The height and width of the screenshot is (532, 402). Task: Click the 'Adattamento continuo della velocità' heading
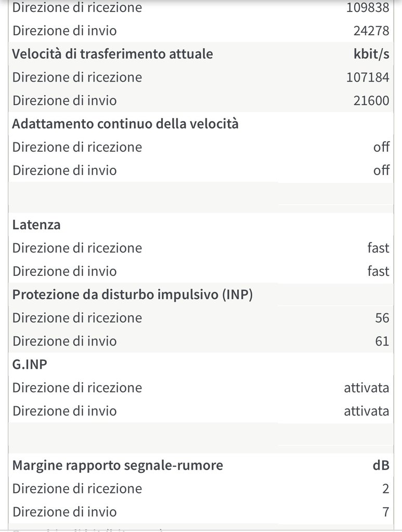(125, 124)
